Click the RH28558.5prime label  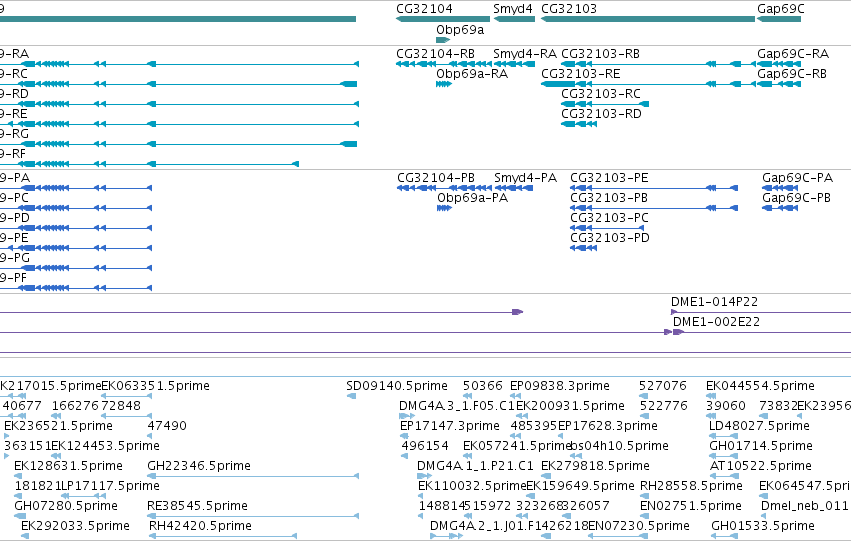(691, 486)
